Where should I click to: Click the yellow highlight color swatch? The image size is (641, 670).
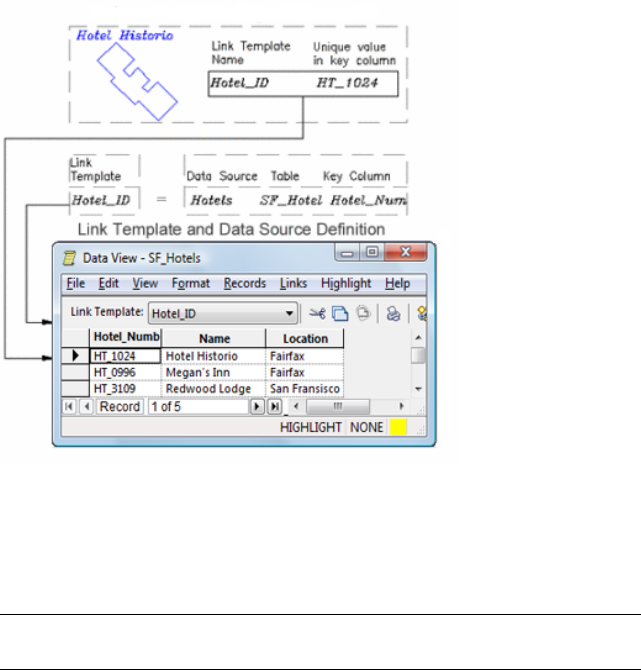pos(398,427)
